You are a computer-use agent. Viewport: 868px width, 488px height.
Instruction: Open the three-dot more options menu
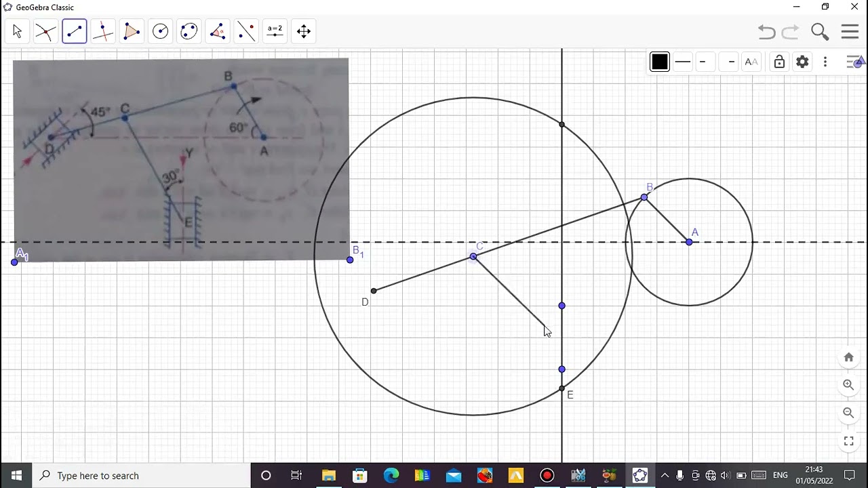click(825, 62)
